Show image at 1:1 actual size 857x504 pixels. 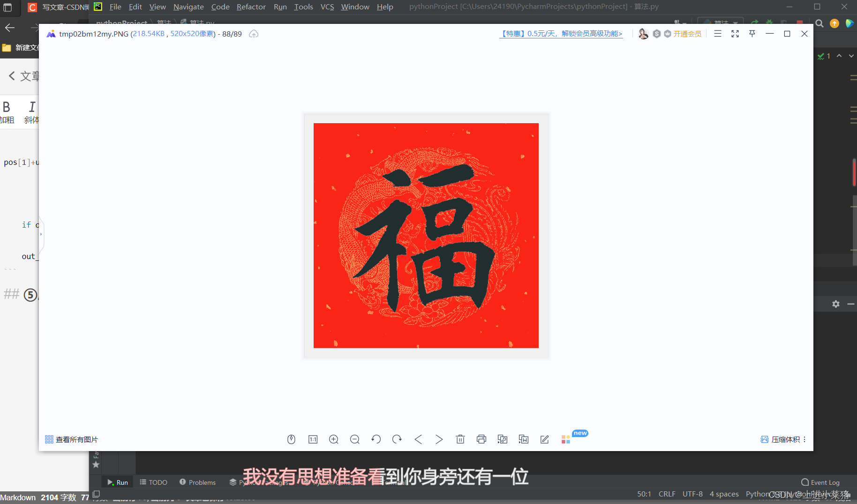[x=313, y=439]
